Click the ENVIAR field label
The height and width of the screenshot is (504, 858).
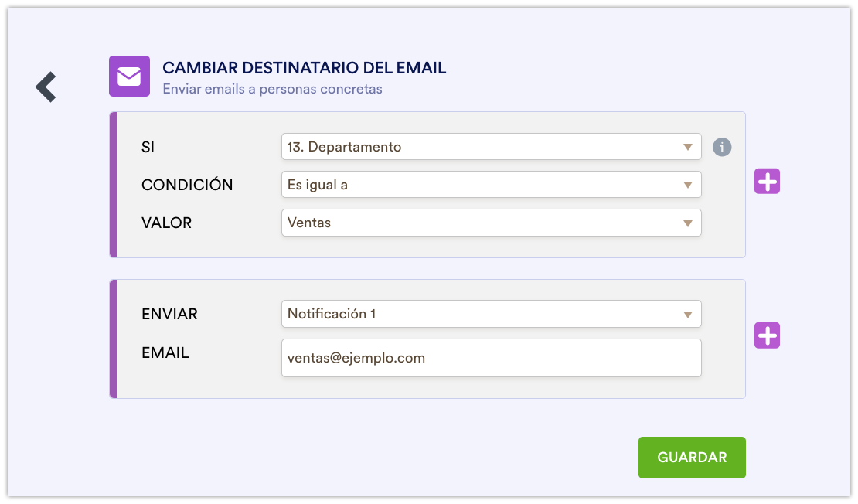pos(169,314)
